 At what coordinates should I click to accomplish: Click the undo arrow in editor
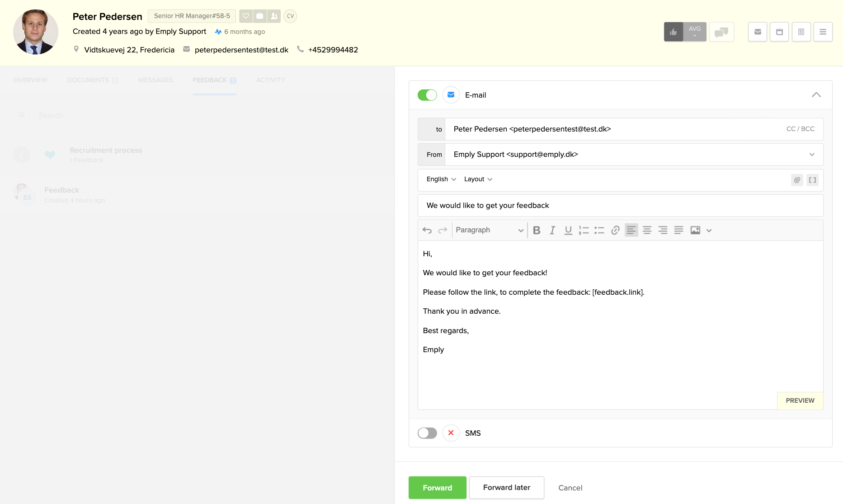[x=427, y=230]
